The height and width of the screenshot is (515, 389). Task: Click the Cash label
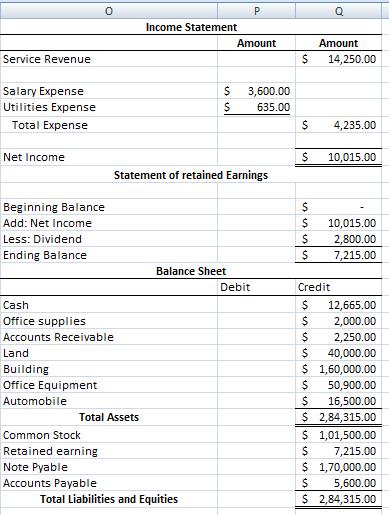(x=16, y=305)
